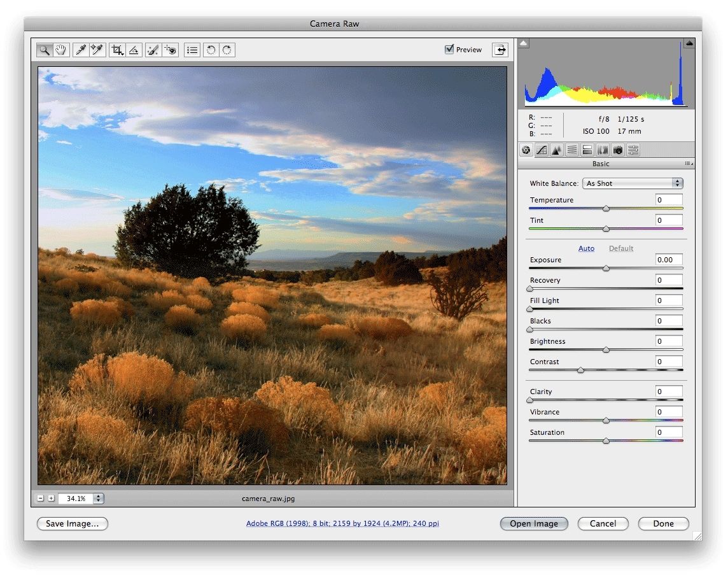Click the Exposure slider handle
This screenshot has height=580, width=728.
click(x=606, y=269)
